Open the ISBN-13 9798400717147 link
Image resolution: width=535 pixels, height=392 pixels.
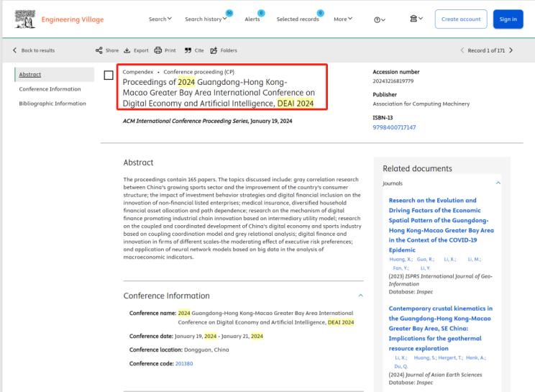click(x=394, y=127)
